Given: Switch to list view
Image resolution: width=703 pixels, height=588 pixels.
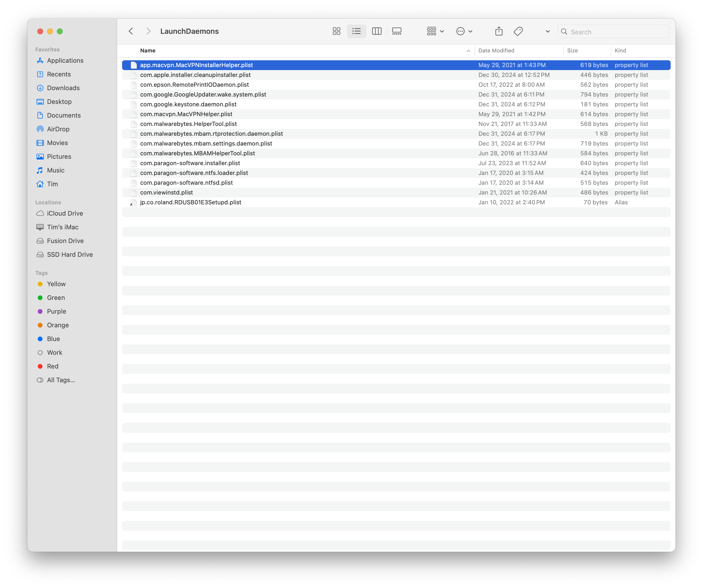Looking at the screenshot, I should [356, 31].
